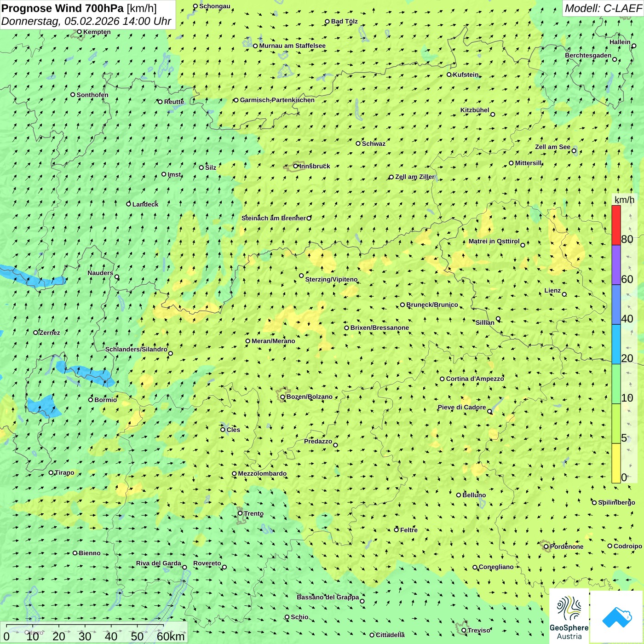Viewport: 644px width, 644px height.
Task: Click the purple 60 km/h legend color
Action: (616, 265)
